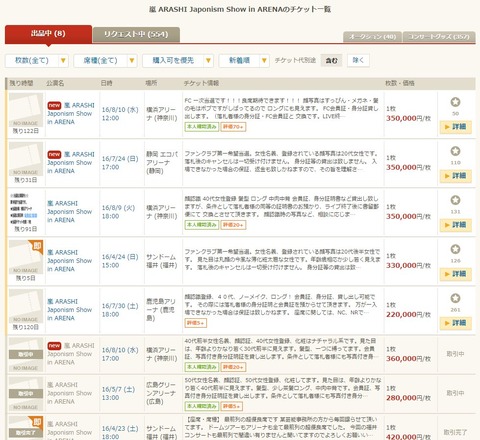Open the 枚数(全て) dropdown
This screenshot has width=480, height=440.
pos(37,61)
